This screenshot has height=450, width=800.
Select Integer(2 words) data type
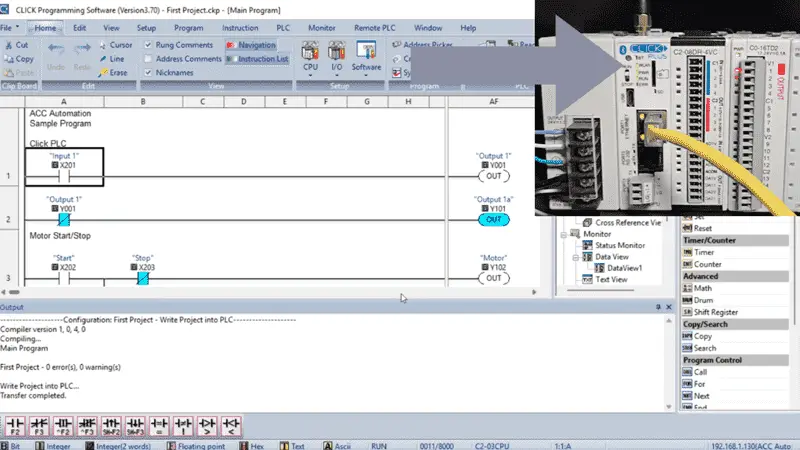point(118,446)
